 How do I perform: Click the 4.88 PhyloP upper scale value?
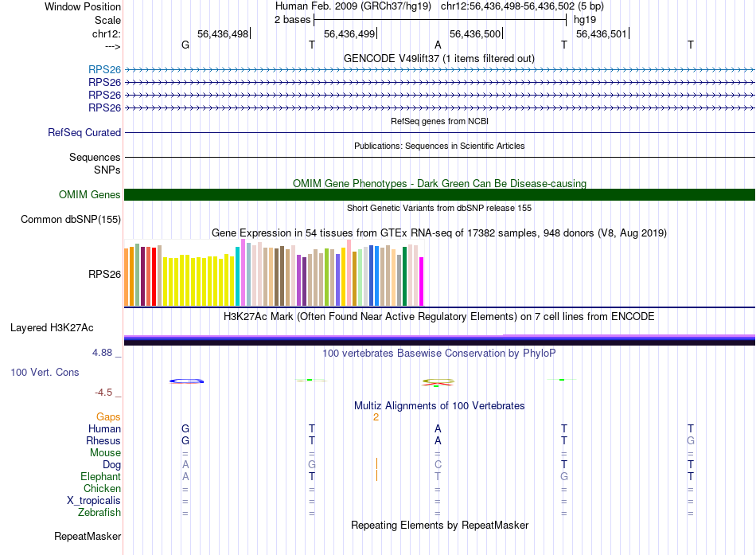103,353
